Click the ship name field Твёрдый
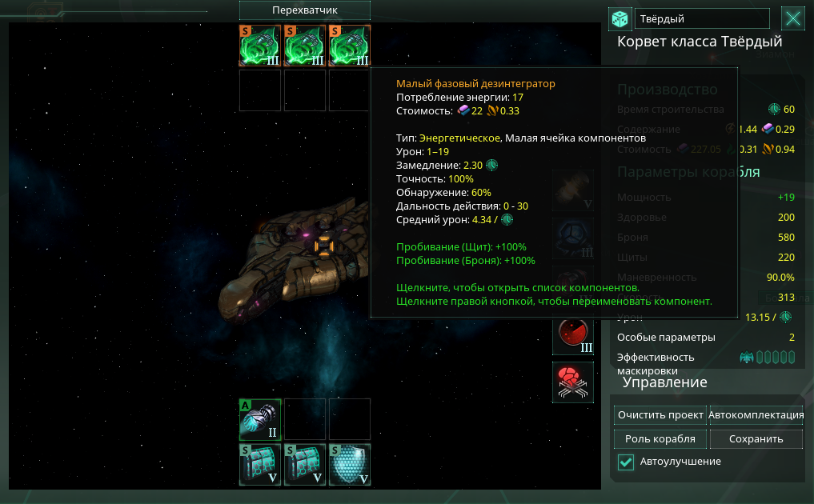This screenshot has width=814, height=504. [702, 19]
